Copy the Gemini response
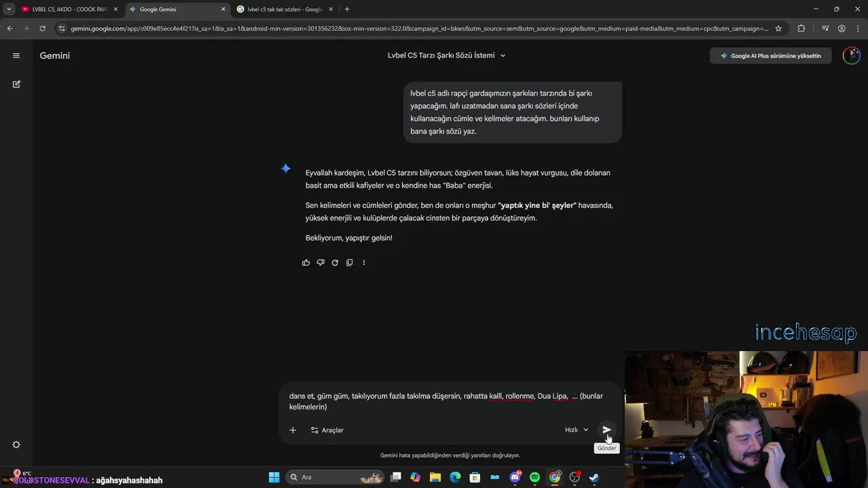Image resolution: width=868 pixels, height=488 pixels. click(349, 262)
